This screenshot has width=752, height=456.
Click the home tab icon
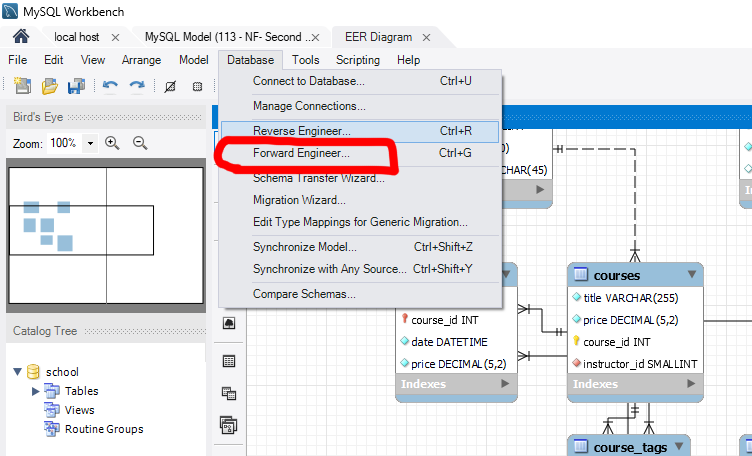tap(21, 36)
